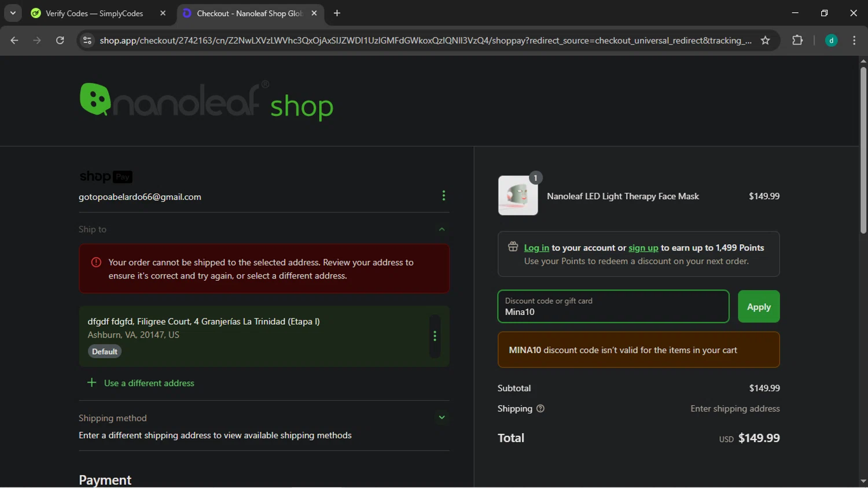Select the Filigree Court default address
Image resolution: width=868 pixels, height=488 pixels.
264,336
